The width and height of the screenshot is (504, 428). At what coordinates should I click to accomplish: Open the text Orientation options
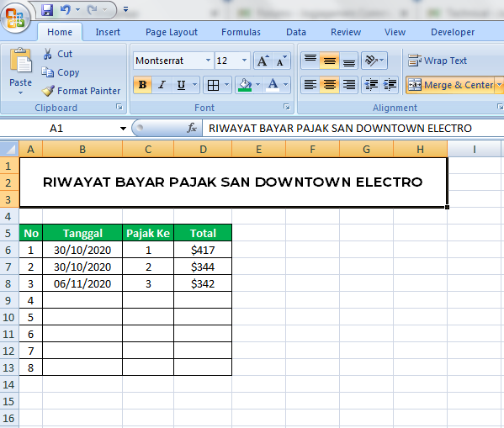tap(374, 60)
